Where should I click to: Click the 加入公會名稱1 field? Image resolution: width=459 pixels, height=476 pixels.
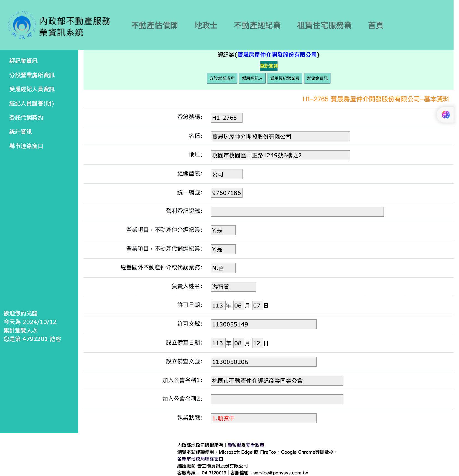point(277,381)
